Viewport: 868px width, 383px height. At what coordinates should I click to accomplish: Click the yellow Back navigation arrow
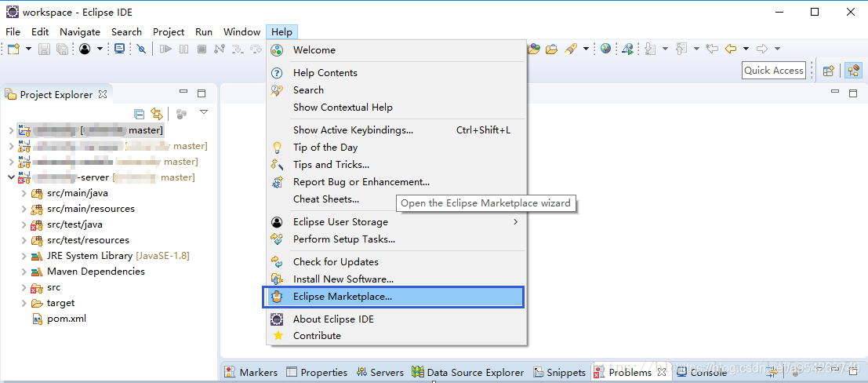pos(731,49)
